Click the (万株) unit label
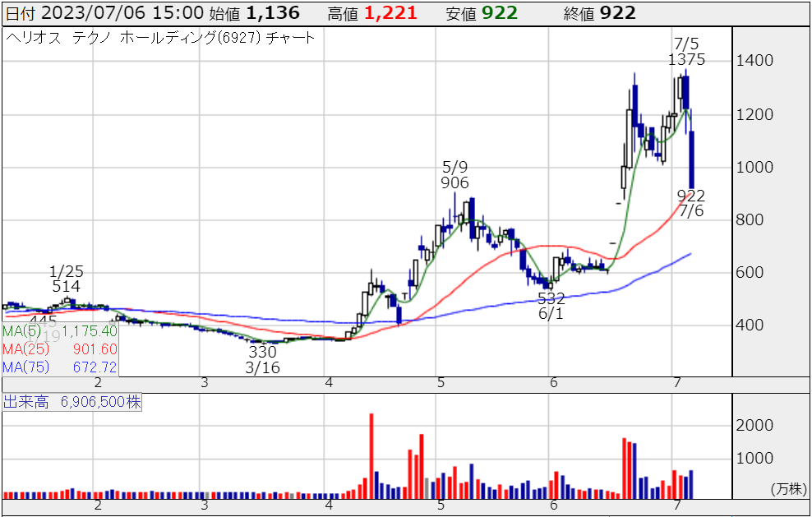This screenshot has height=517, width=812. 787,488
